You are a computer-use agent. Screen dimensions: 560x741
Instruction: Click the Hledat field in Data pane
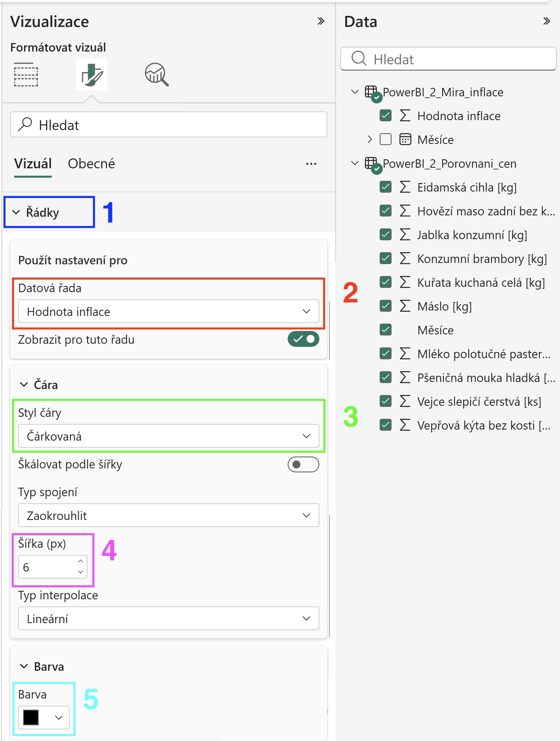[448, 59]
